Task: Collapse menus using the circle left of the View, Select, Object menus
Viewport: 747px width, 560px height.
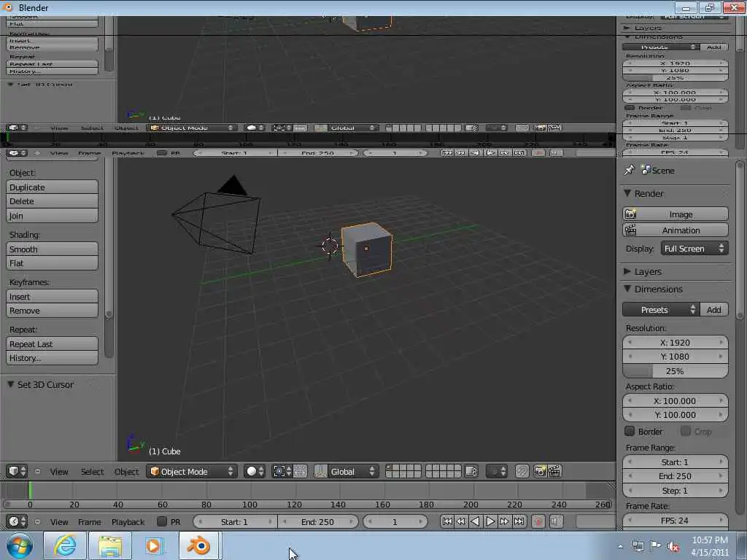Action: 38,472
